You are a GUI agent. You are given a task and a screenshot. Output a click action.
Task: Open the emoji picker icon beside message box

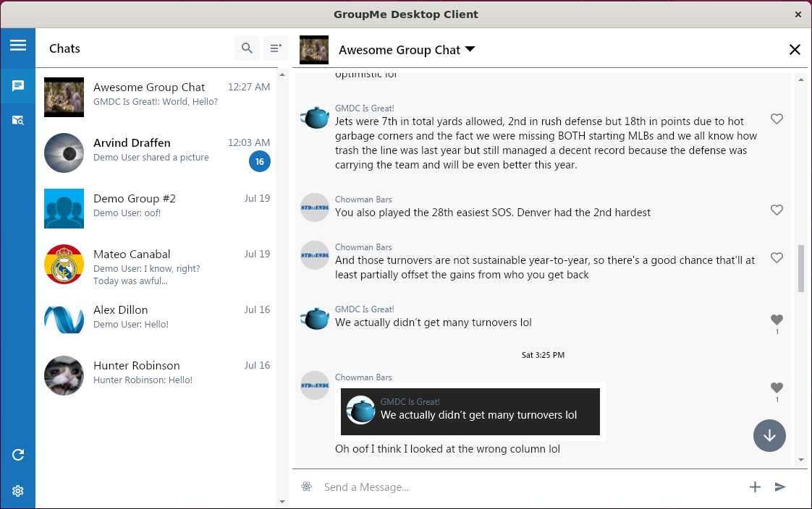tap(307, 487)
